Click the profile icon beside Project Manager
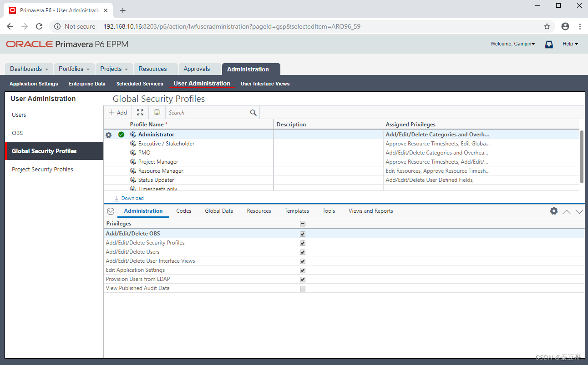The height and width of the screenshot is (365, 588). pyautogui.click(x=133, y=162)
